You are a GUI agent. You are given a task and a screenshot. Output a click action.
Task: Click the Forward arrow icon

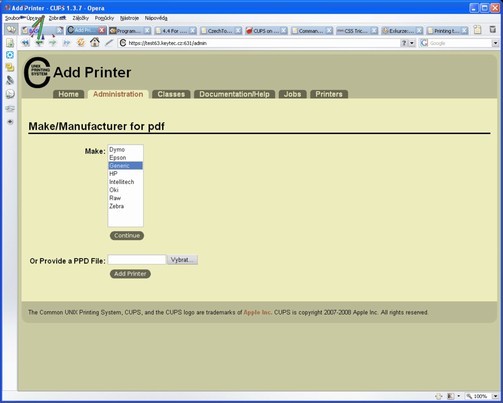(53, 43)
